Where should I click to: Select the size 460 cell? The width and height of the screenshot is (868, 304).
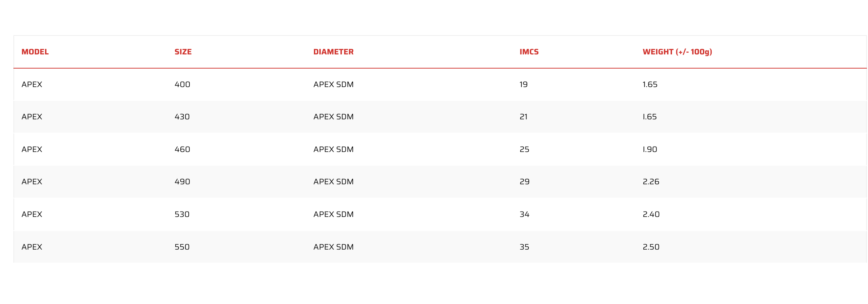(x=182, y=149)
